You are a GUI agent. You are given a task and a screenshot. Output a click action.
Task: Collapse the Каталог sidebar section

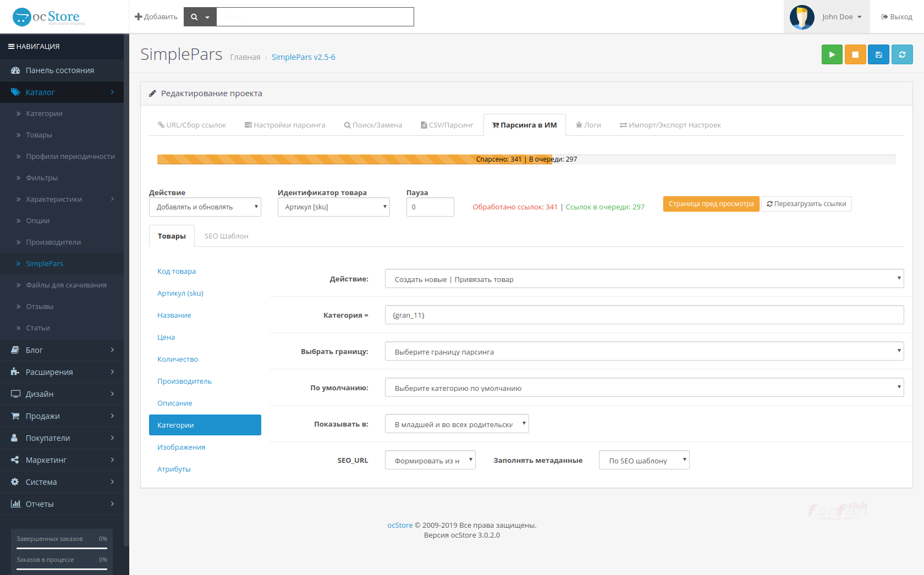click(62, 92)
